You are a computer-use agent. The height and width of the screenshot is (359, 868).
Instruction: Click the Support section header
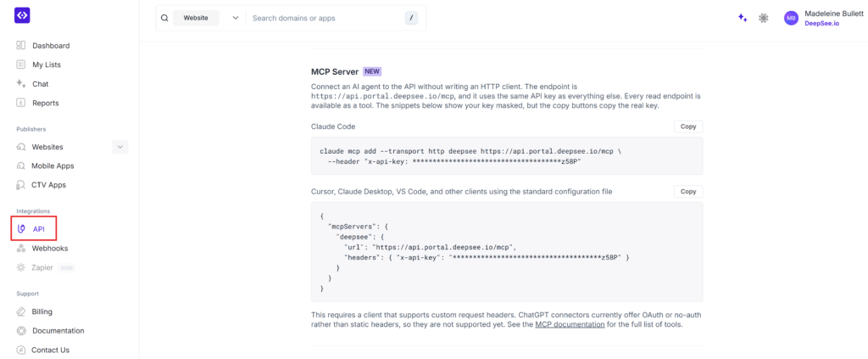27,294
